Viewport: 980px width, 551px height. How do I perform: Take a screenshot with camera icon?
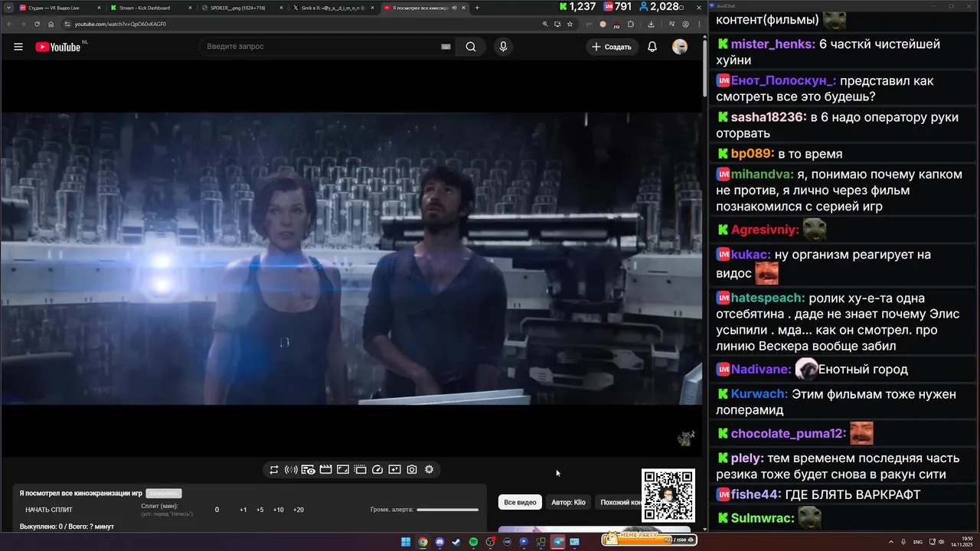point(412,470)
